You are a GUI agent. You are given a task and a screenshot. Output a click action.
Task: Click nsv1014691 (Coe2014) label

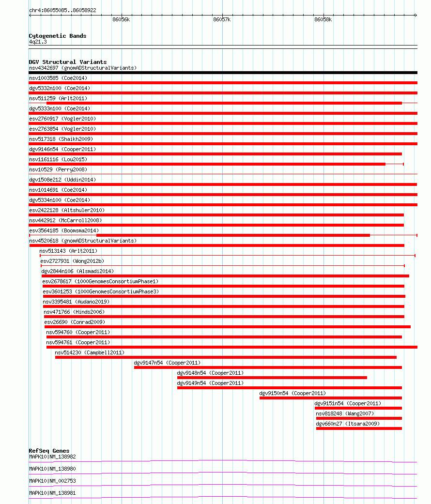pos(58,190)
